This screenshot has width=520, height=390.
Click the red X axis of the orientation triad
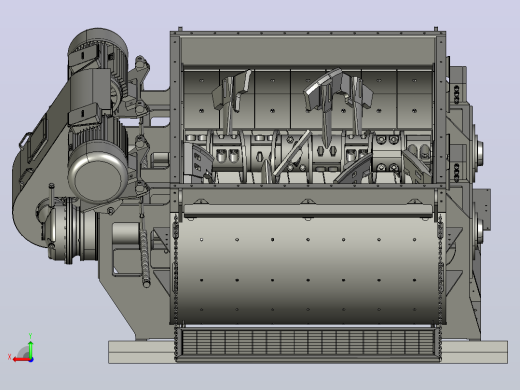pos(21,360)
